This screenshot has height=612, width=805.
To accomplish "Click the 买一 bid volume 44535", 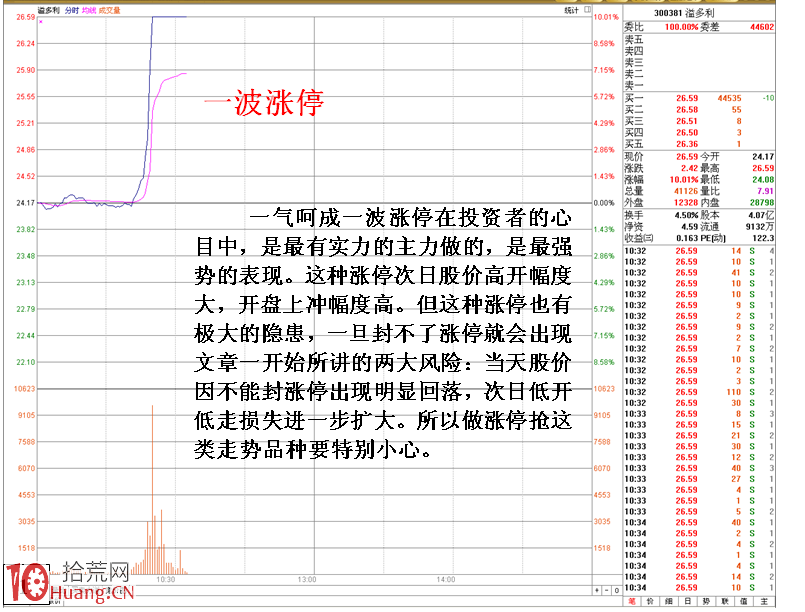I will 730,98.
